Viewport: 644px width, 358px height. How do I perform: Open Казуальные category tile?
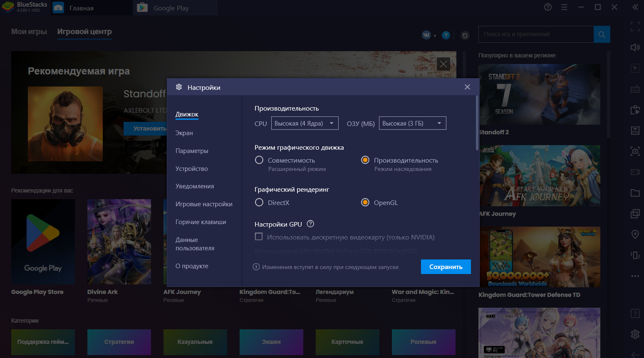click(x=195, y=342)
